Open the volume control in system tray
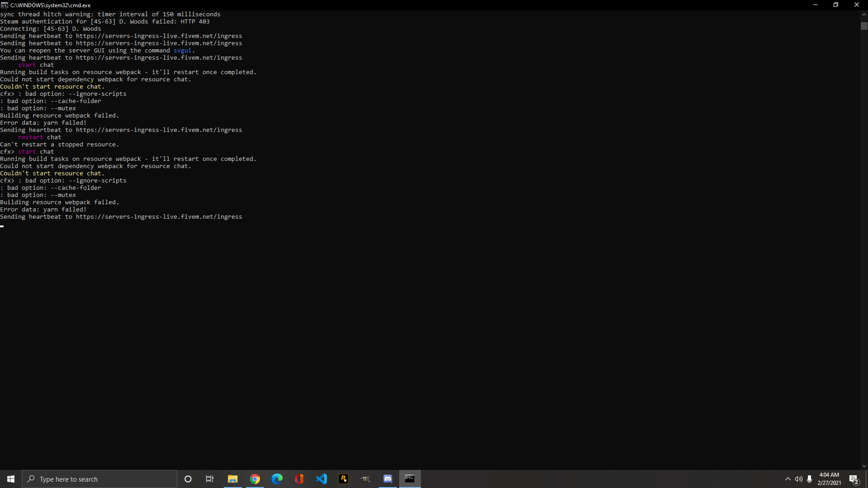Screen dimensions: 868x488 (799, 479)
